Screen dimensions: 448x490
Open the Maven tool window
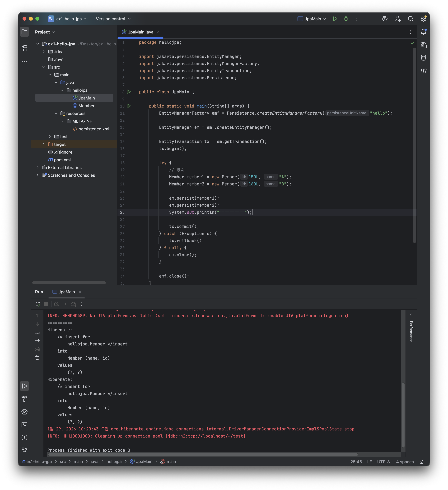point(424,71)
